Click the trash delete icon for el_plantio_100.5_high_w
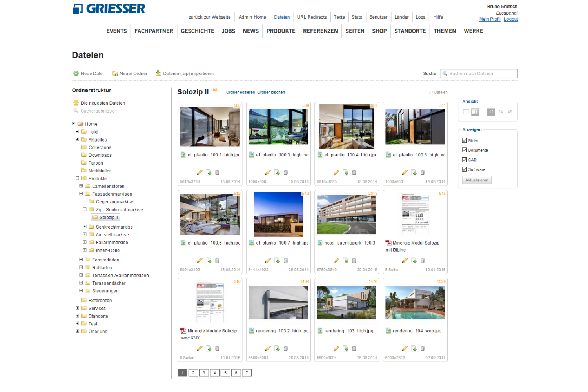 [423, 172]
